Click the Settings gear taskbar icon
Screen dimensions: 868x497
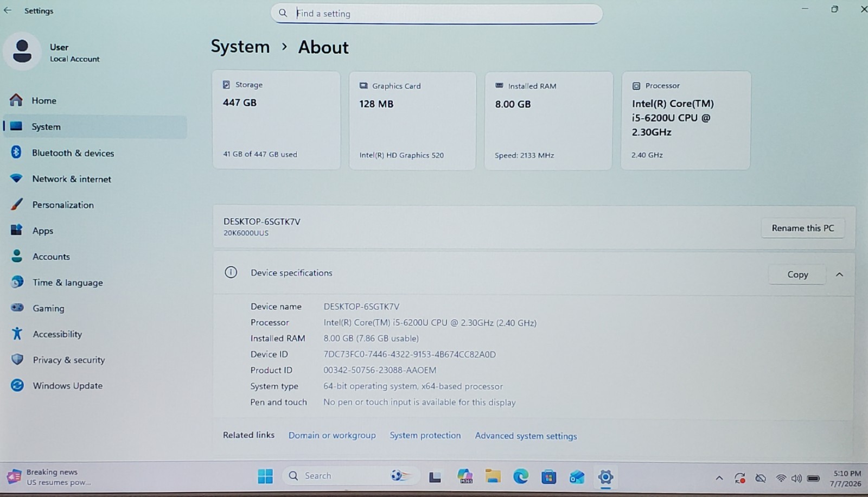click(605, 477)
